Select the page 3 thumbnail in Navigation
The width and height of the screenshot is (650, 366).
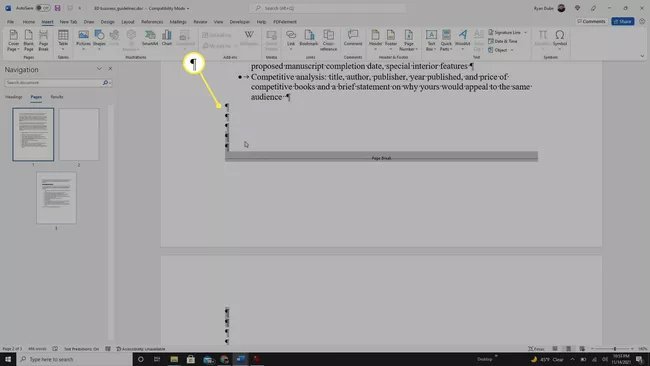(x=56, y=198)
